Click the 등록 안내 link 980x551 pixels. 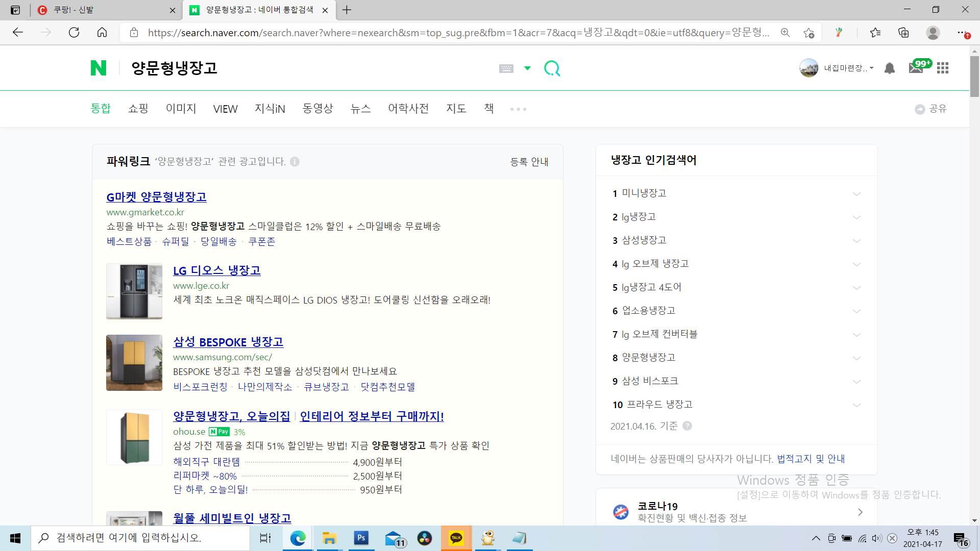pyautogui.click(x=529, y=162)
